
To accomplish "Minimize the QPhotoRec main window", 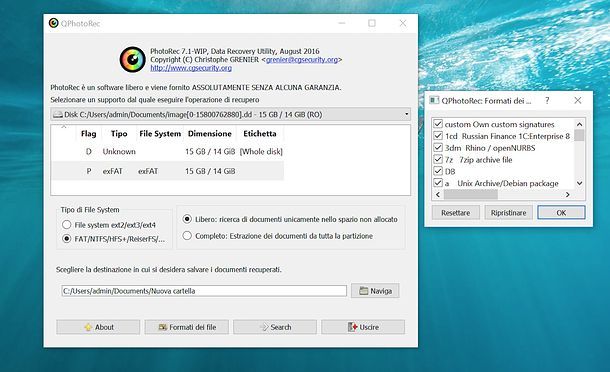I will 342,23.
